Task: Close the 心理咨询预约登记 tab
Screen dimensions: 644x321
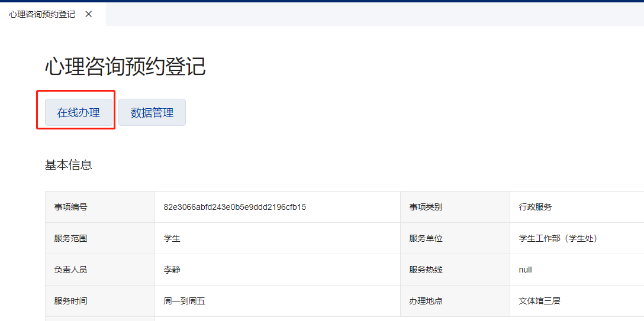Action: tap(89, 14)
